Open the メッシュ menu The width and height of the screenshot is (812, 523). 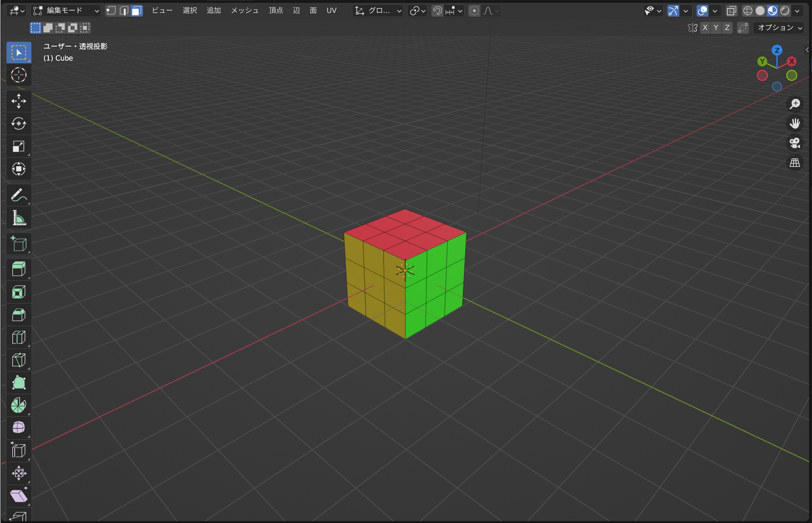[x=245, y=11]
